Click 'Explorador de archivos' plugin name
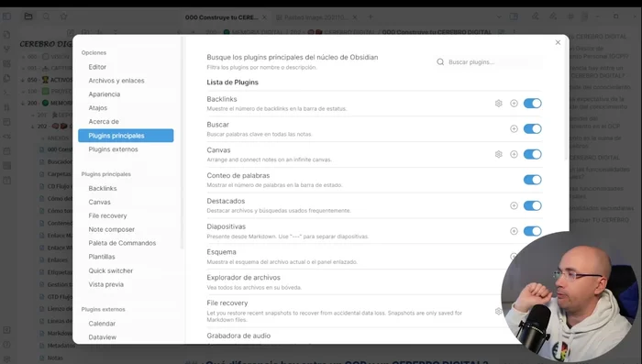The image size is (642, 364). coord(244,278)
